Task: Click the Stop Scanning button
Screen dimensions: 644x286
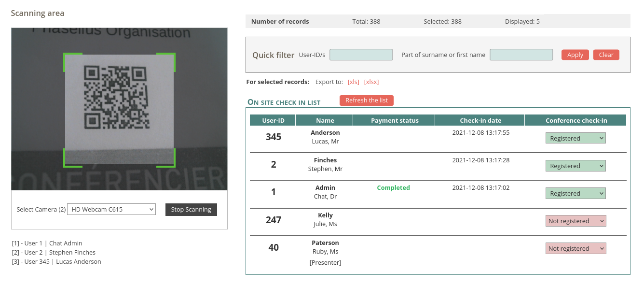Action: (191, 209)
